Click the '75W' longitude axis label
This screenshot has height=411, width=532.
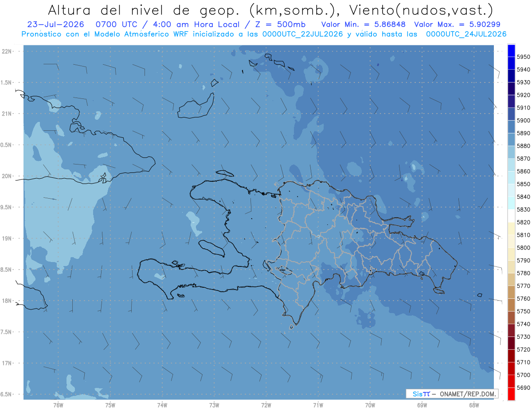(x=110, y=405)
